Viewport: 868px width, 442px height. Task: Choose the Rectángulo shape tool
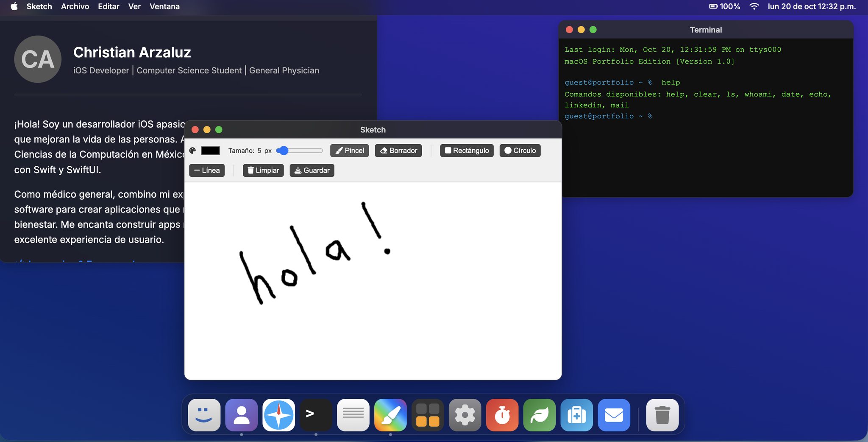point(467,151)
